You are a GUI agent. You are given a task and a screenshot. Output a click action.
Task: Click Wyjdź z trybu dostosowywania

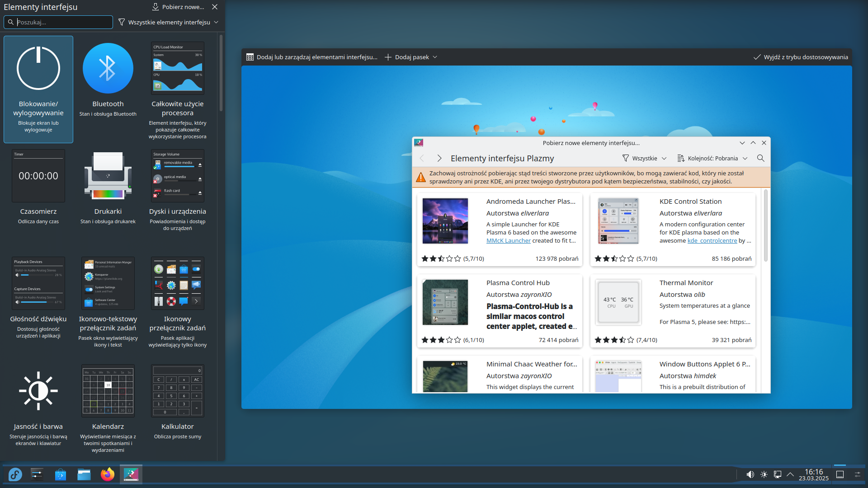[801, 57]
